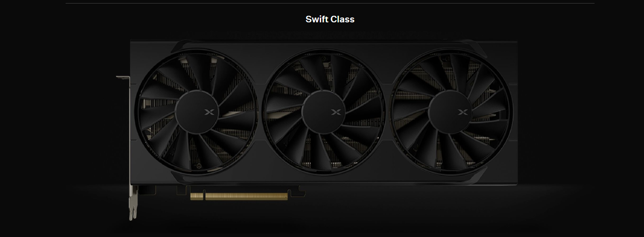Click the horizontal divider line above Swift Class
This screenshot has width=644, height=237.
[330, 3]
